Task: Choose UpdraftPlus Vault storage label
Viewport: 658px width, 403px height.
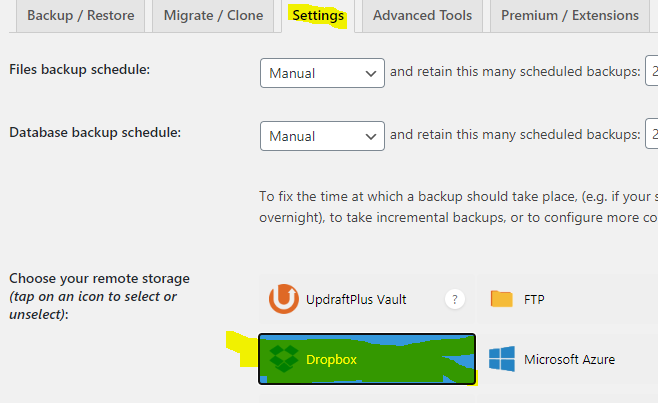Action: tap(356, 299)
